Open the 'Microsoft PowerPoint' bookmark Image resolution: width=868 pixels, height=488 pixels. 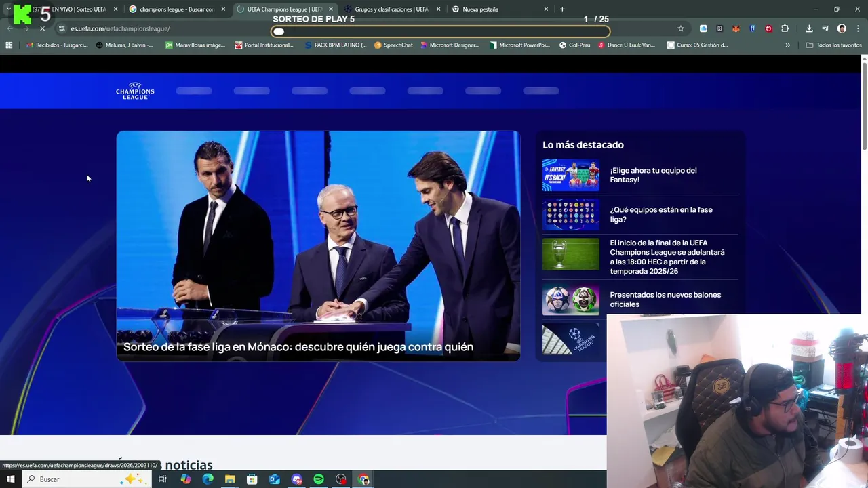[x=519, y=45]
